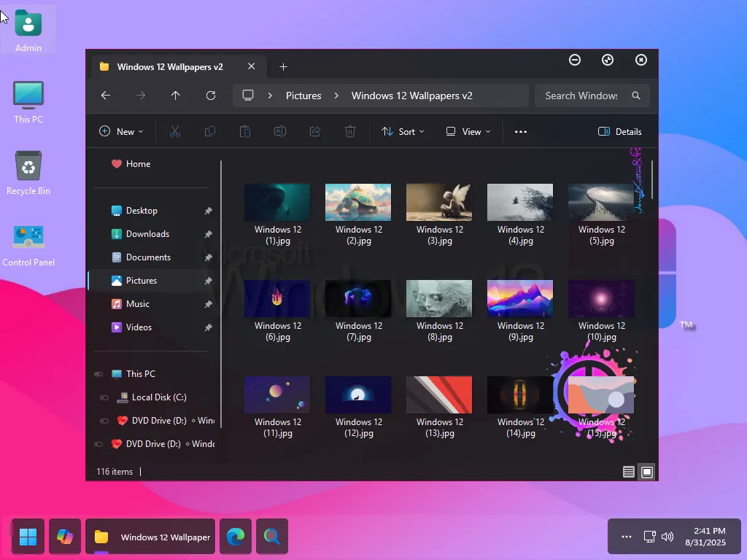
Task: Unpin Documents from quick access
Action: click(208, 257)
